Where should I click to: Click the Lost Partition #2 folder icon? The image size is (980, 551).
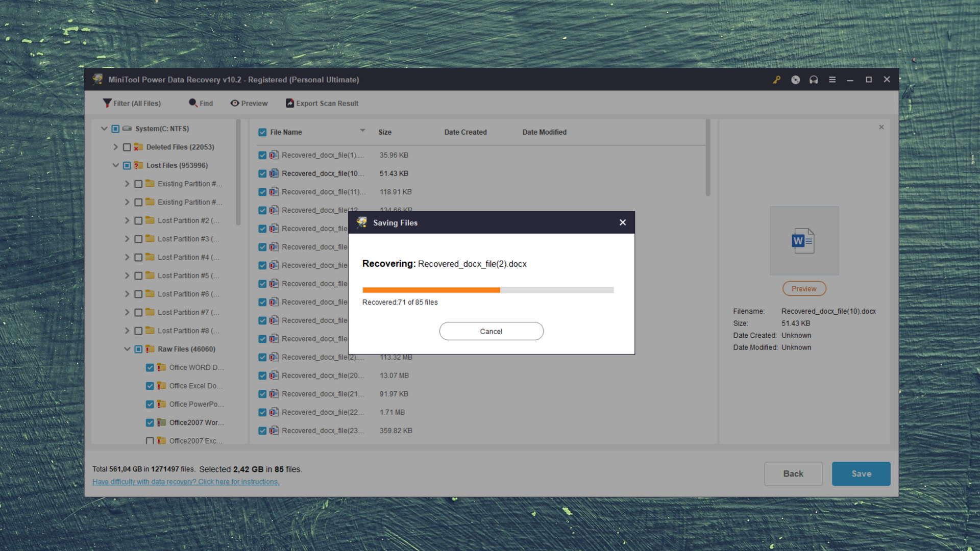pyautogui.click(x=150, y=220)
